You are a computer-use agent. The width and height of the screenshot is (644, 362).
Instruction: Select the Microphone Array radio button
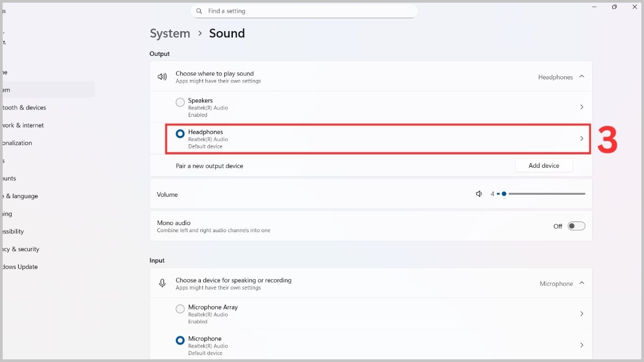[x=180, y=309]
